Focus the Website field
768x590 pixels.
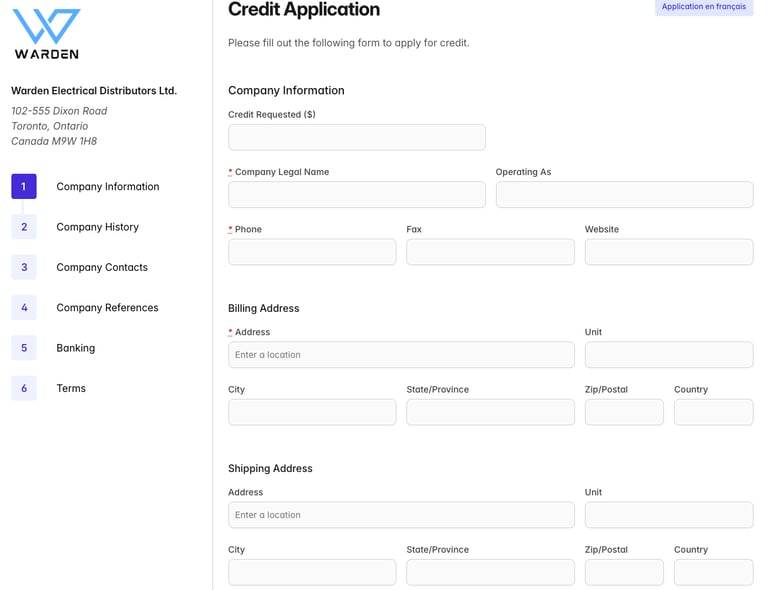click(x=668, y=252)
